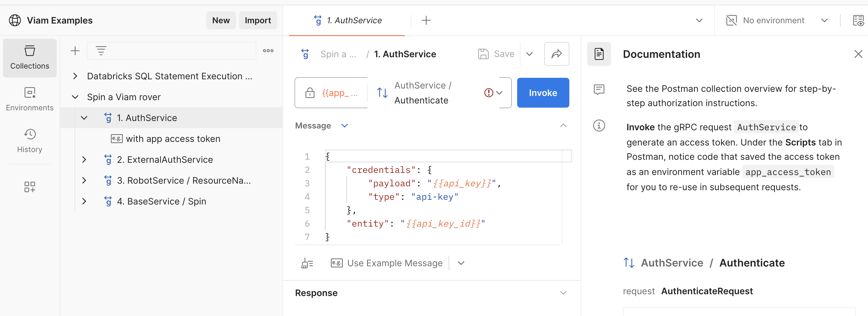This screenshot has width=868, height=316.
Task: Expand the Response section chevron
Action: pyautogui.click(x=563, y=293)
